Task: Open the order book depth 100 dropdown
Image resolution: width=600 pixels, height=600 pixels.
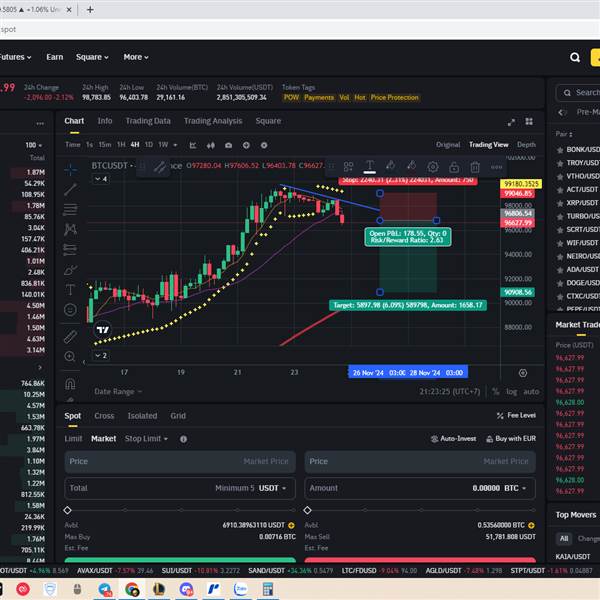Action: click(34, 145)
